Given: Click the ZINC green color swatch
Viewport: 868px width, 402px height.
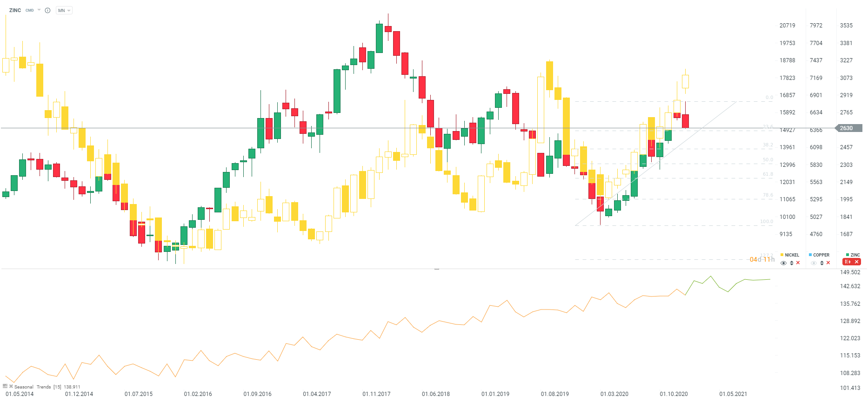Looking at the screenshot, I should click(x=848, y=255).
